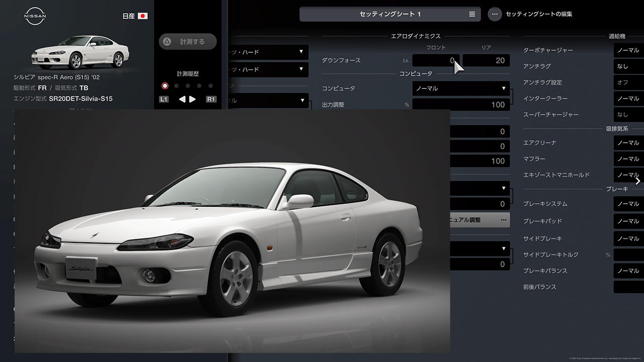Select 出力調整 100 percent field

click(x=461, y=105)
